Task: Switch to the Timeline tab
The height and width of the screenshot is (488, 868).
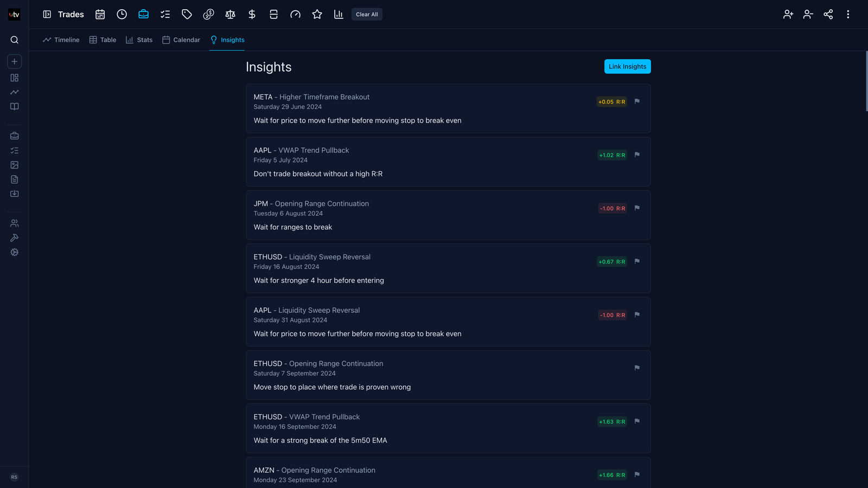Action: point(61,40)
